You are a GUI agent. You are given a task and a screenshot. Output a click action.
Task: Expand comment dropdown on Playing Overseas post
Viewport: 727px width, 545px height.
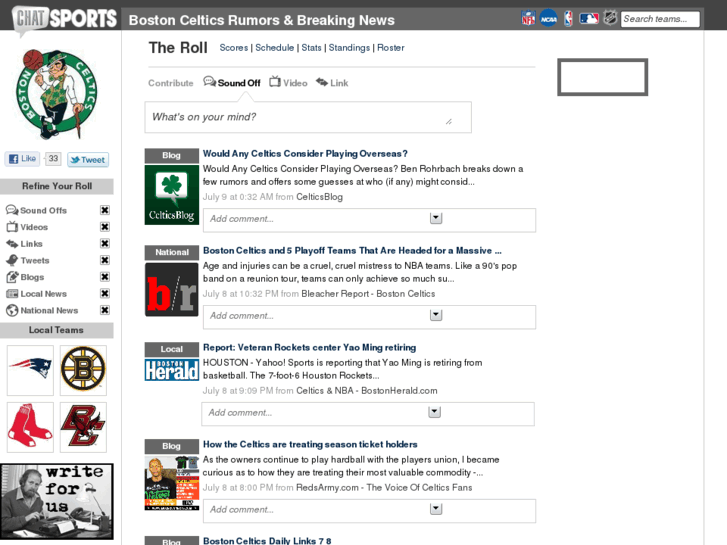tap(436, 218)
